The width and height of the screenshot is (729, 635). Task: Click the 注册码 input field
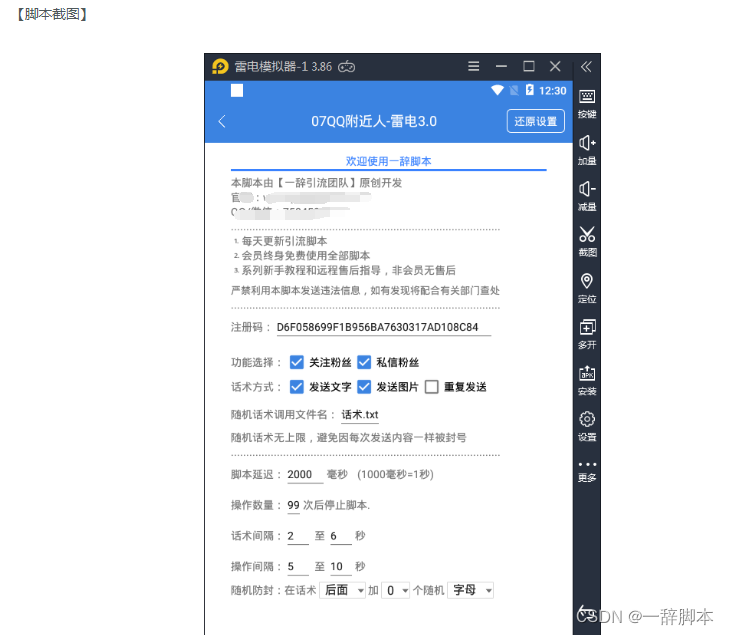(x=384, y=327)
